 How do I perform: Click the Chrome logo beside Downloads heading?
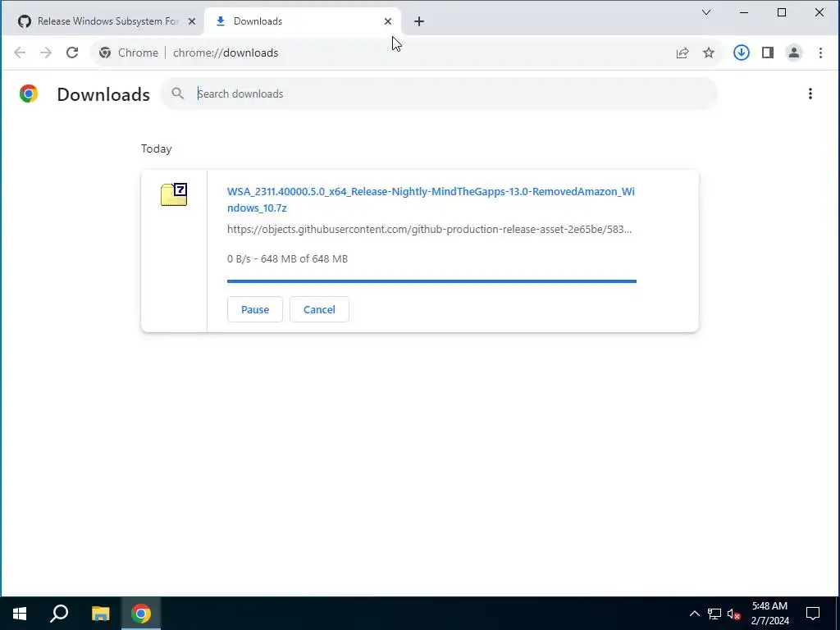[x=29, y=94]
